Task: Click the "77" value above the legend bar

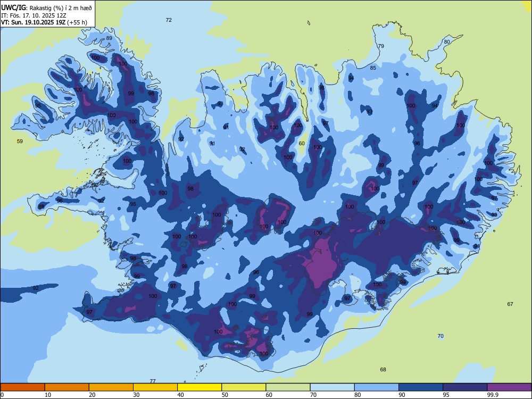Action: pos(153,381)
